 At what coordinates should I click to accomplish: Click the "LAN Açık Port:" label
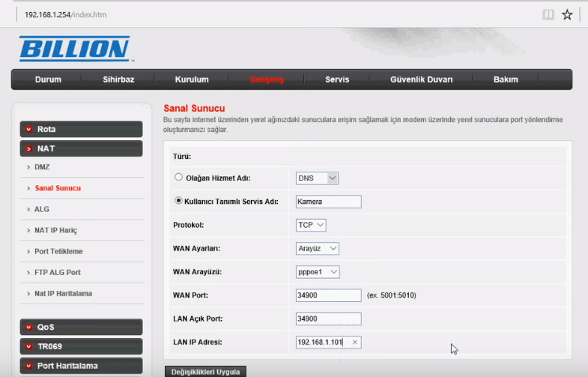click(198, 319)
